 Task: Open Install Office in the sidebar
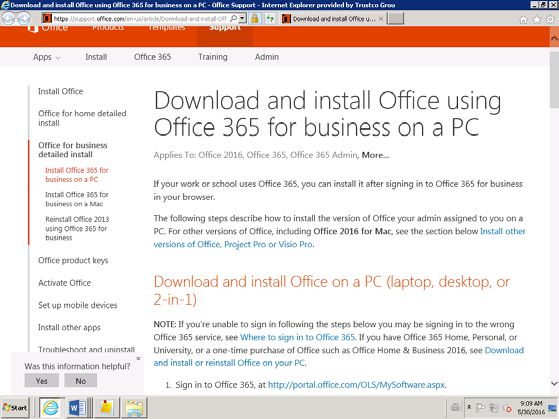click(x=61, y=91)
